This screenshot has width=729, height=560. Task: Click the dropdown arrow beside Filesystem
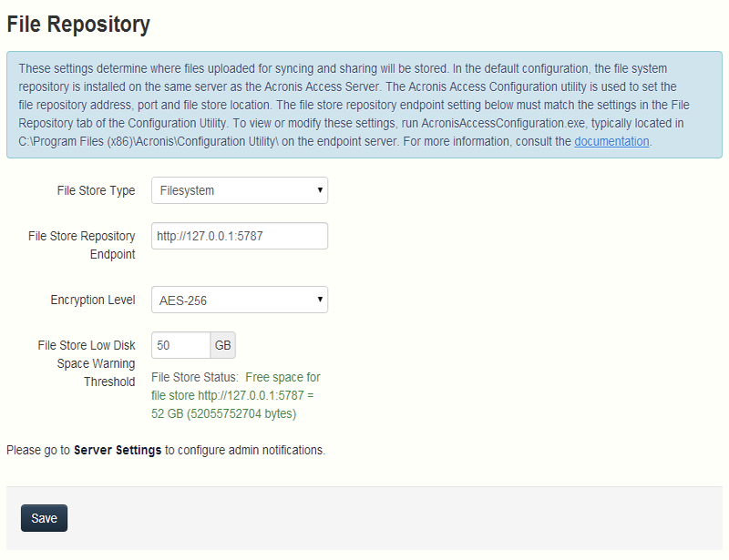coord(317,190)
